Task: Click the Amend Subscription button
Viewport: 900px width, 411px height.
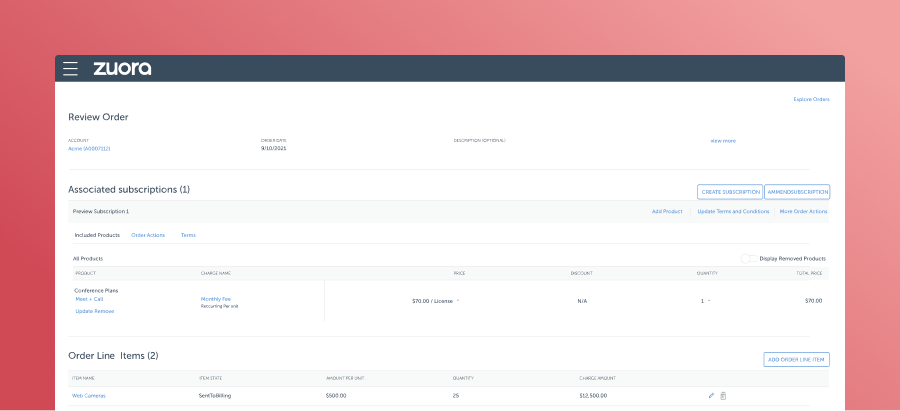Action: (x=797, y=191)
